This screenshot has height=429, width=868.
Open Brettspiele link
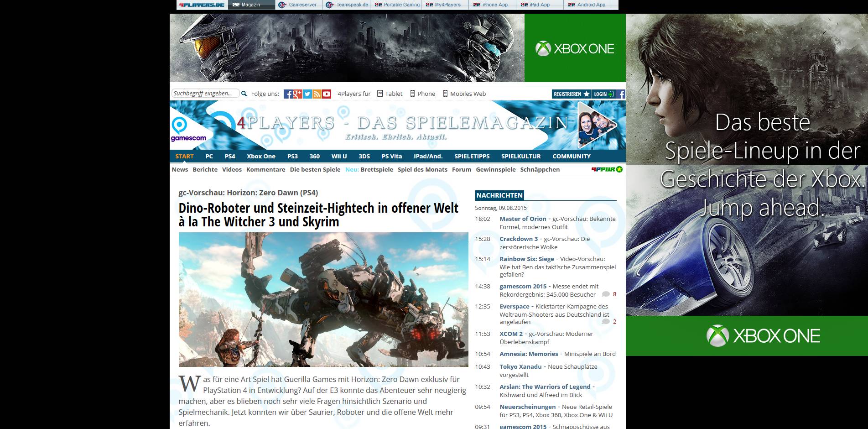pos(377,169)
